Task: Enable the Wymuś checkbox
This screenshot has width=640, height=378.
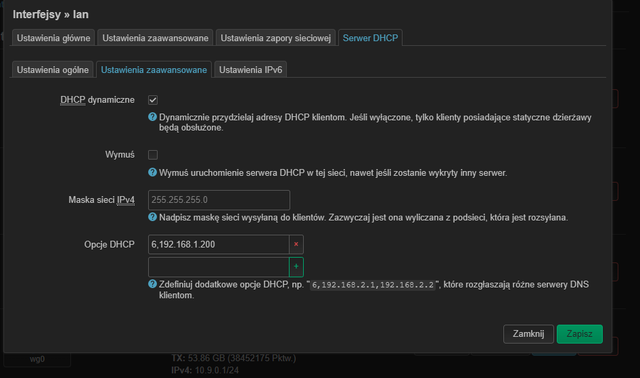Action: pos(153,155)
